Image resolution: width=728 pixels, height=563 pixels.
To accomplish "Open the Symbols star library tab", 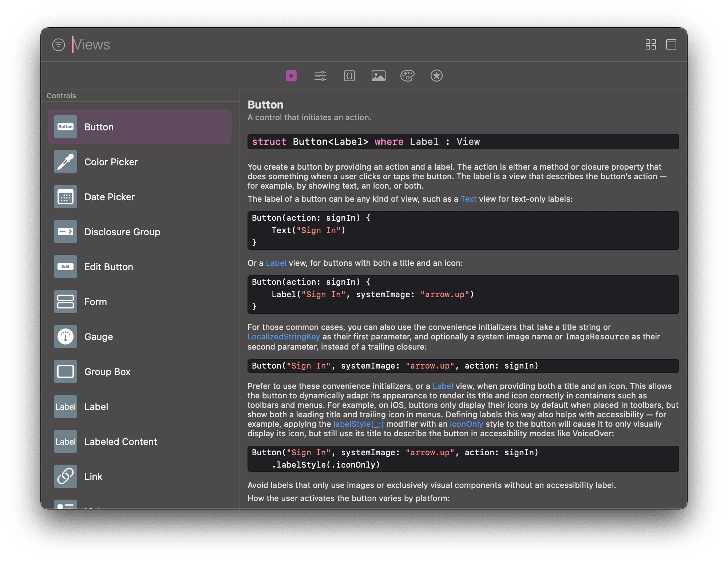I will point(436,76).
